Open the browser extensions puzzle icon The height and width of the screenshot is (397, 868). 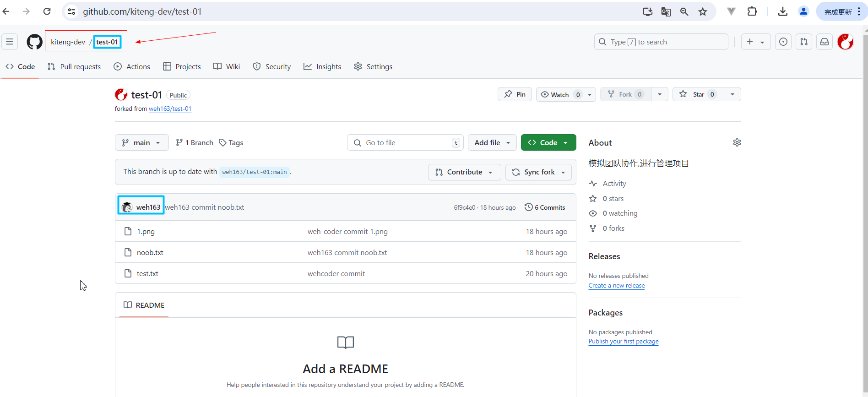click(752, 11)
